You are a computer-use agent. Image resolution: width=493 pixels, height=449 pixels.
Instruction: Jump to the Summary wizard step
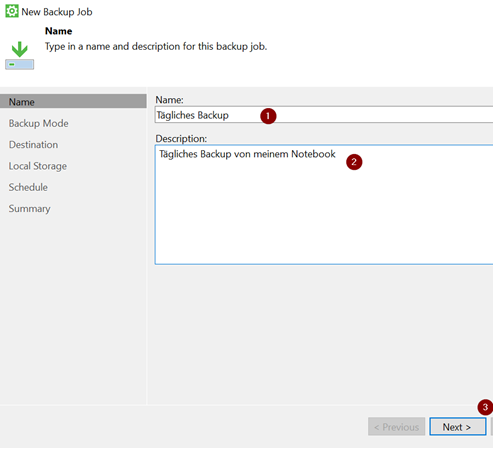(29, 209)
